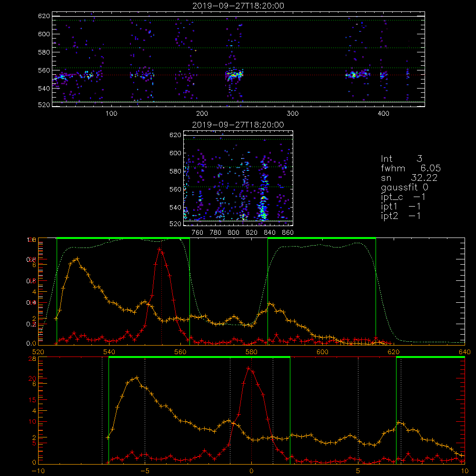The image size is (476, 476).
Task: Click the 'ipt_c -1' status text
Action: point(403,197)
